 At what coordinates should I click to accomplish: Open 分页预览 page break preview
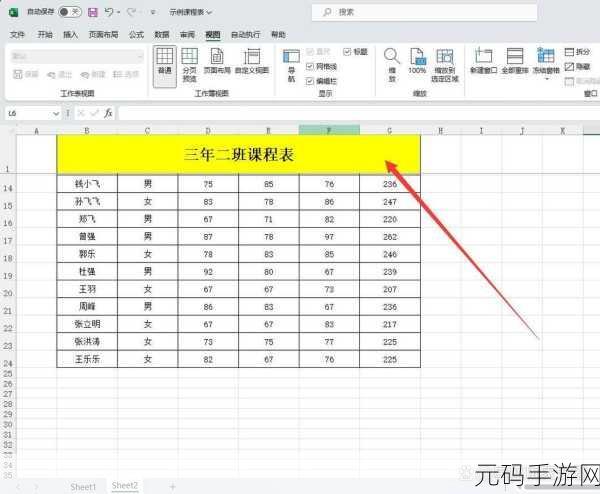189,65
